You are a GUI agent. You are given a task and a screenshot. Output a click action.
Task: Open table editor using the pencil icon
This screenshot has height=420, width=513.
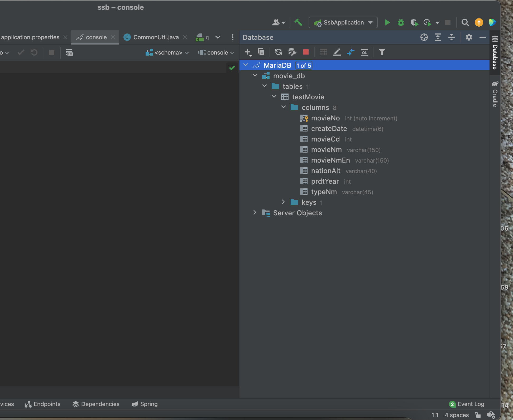[337, 52]
